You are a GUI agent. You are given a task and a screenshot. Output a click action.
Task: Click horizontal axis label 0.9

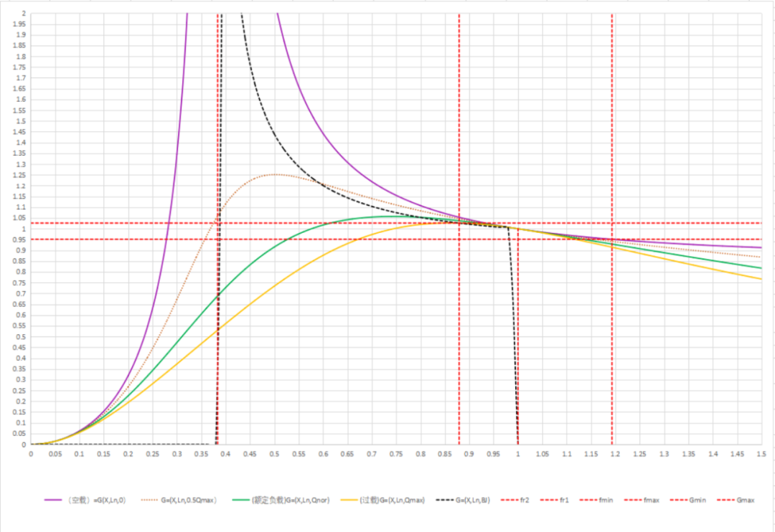[469, 454]
